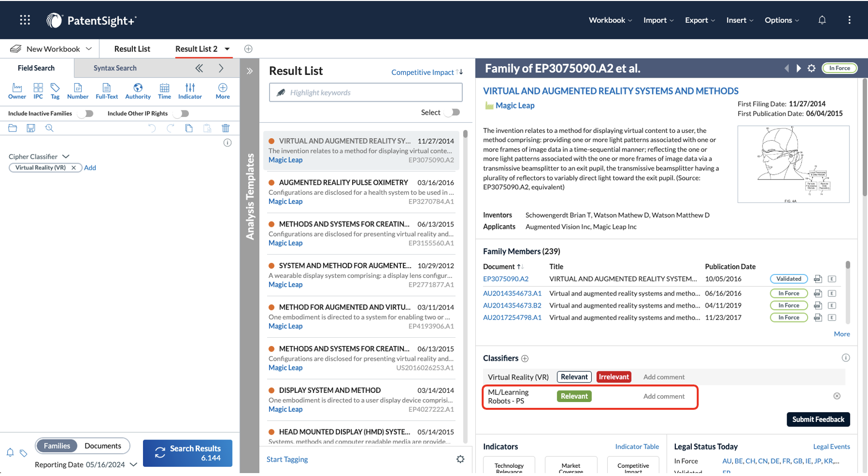The height and width of the screenshot is (476, 868).
Task: Switch view to Documents
Action: coord(103,446)
